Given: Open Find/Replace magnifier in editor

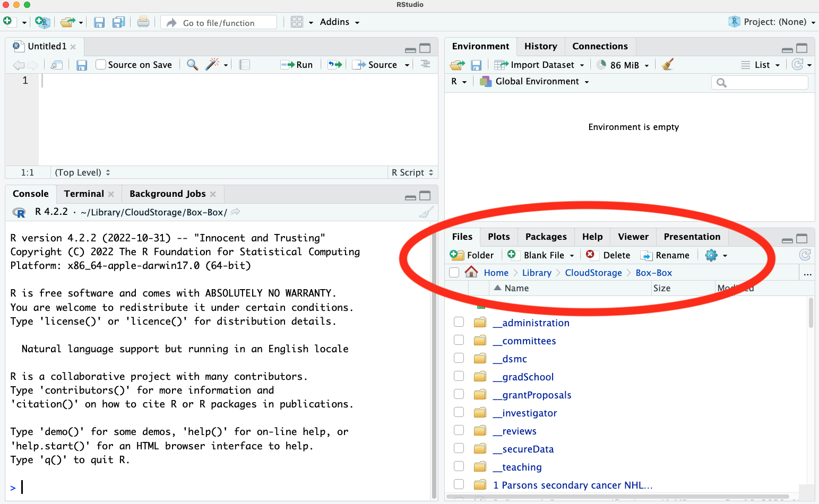Looking at the screenshot, I should pyautogui.click(x=193, y=65).
